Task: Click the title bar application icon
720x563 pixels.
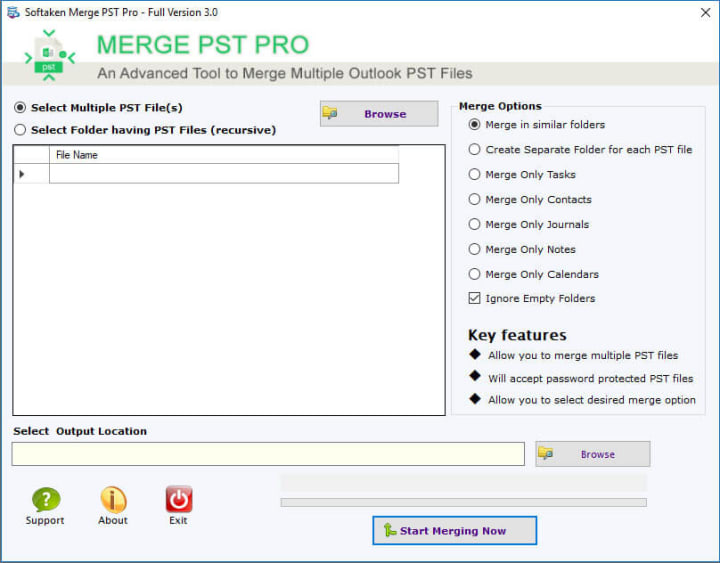Action: point(13,12)
